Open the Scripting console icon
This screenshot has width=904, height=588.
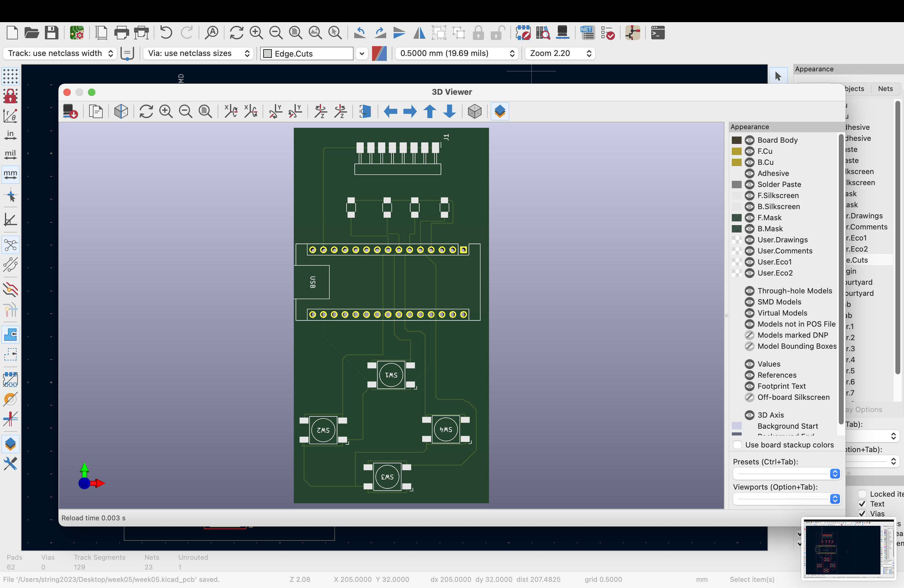[657, 33]
